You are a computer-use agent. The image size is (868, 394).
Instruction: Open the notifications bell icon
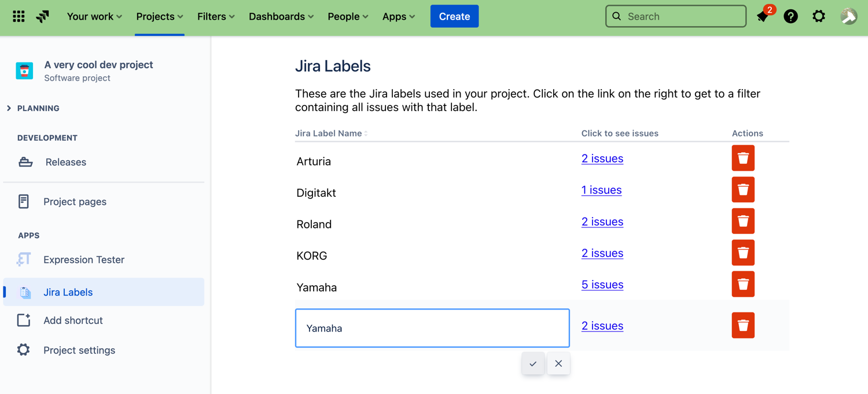click(763, 16)
